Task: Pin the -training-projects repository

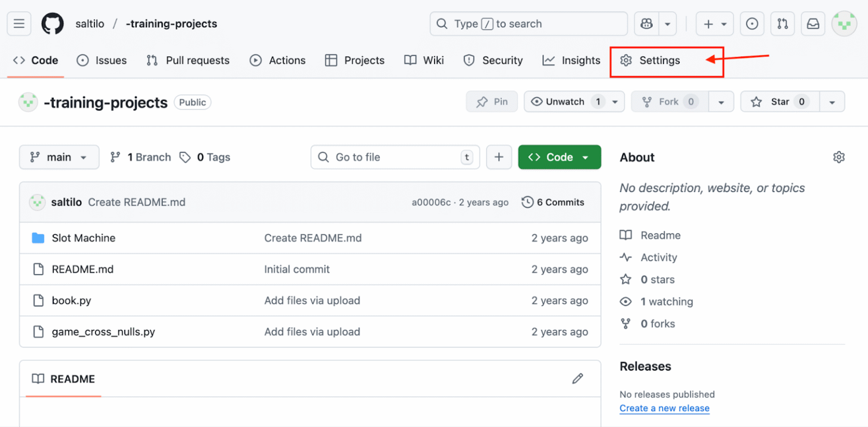Action: click(x=492, y=102)
